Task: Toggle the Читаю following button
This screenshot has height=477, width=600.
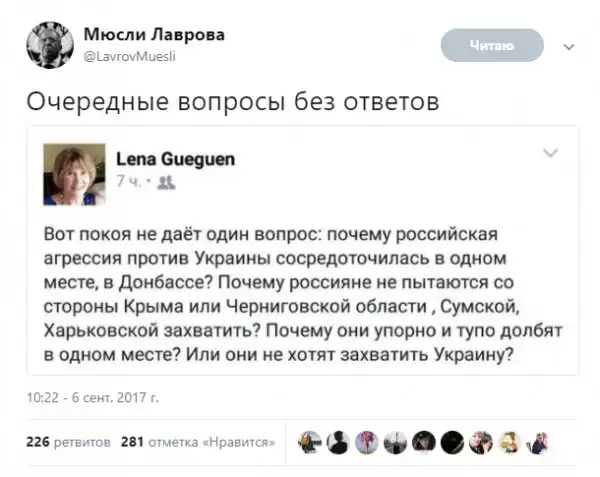Action: click(492, 45)
